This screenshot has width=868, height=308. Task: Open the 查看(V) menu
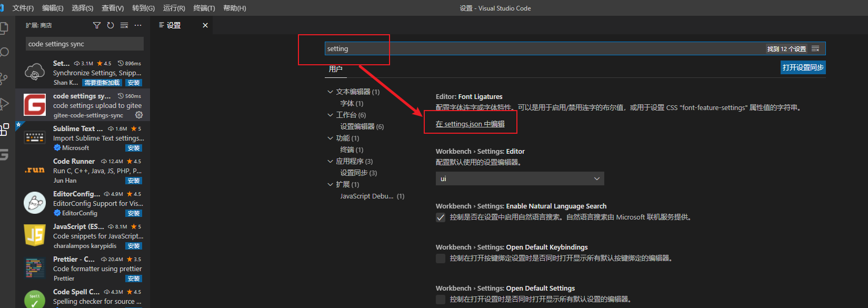[113, 8]
